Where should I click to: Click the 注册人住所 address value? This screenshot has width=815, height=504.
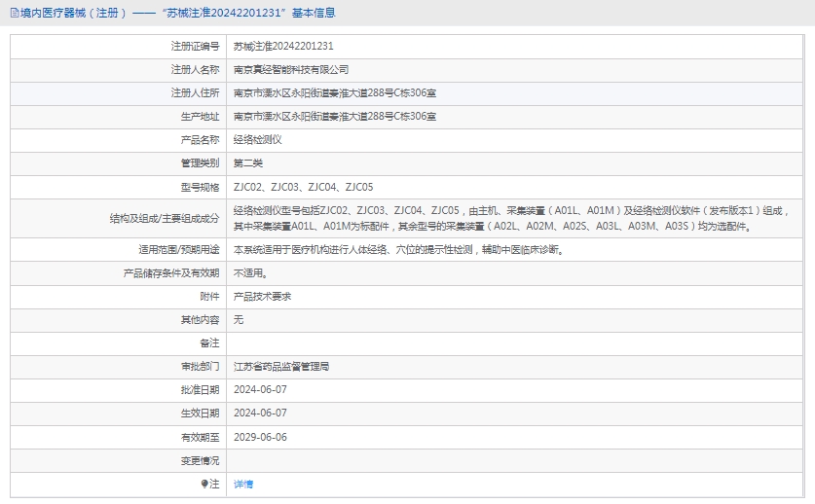click(x=335, y=92)
